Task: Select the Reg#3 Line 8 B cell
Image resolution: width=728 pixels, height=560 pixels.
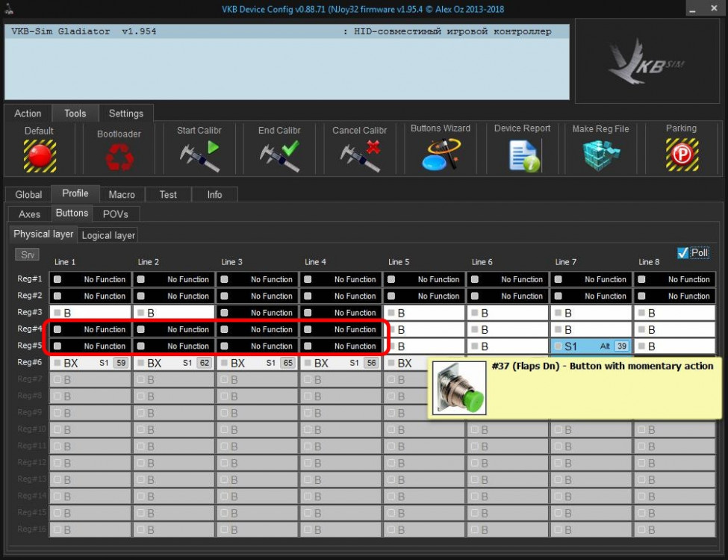Action: [675, 313]
